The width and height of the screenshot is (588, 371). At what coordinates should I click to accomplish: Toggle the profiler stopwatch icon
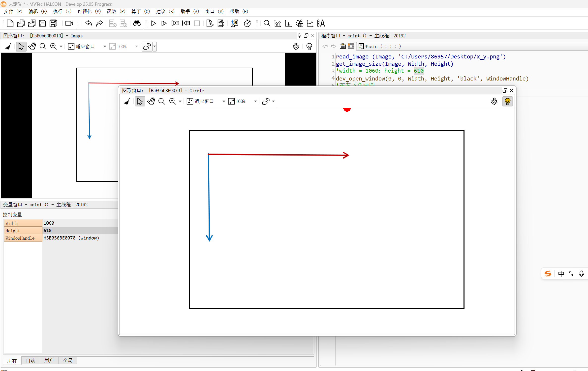coord(247,23)
